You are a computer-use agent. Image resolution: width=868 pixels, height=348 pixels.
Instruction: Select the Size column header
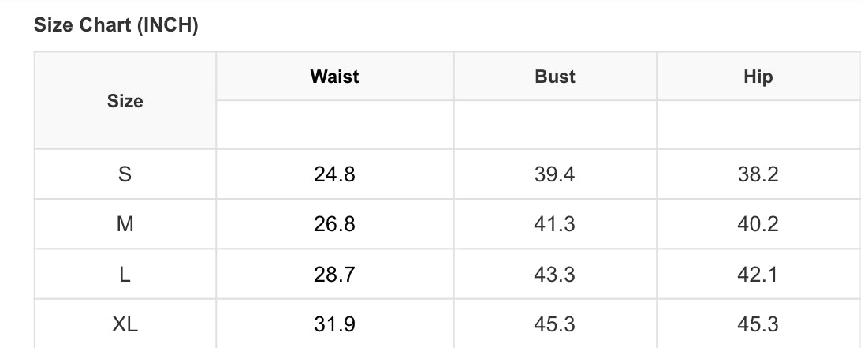point(125,101)
